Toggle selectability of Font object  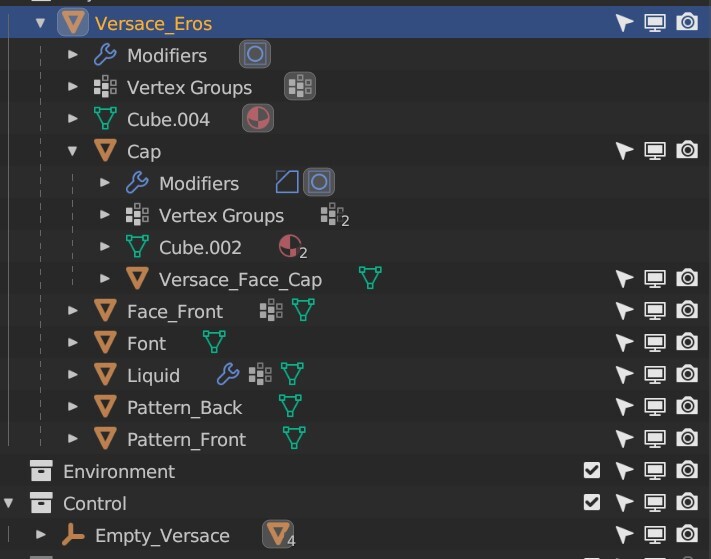[624, 343]
